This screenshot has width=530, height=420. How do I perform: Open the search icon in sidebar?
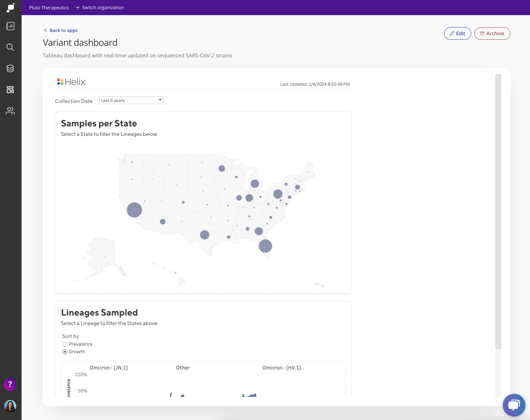coord(10,47)
